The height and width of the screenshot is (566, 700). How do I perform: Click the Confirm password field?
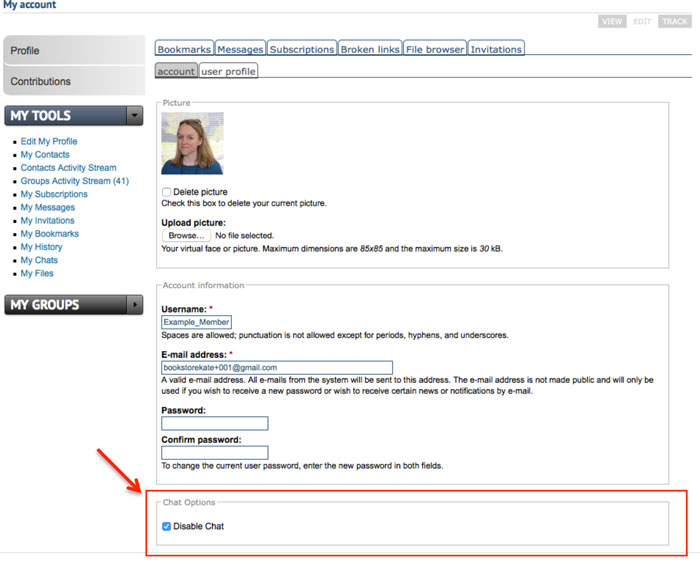click(214, 452)
